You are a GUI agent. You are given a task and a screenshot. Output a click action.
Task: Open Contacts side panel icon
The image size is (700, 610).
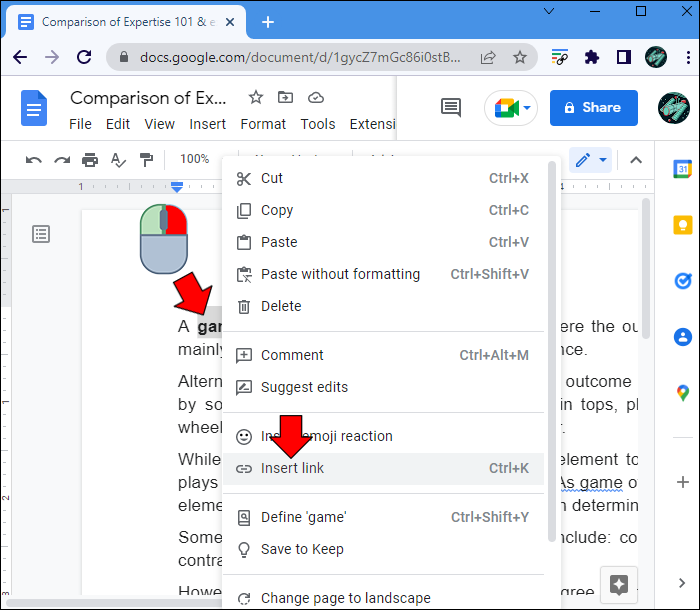683,337
